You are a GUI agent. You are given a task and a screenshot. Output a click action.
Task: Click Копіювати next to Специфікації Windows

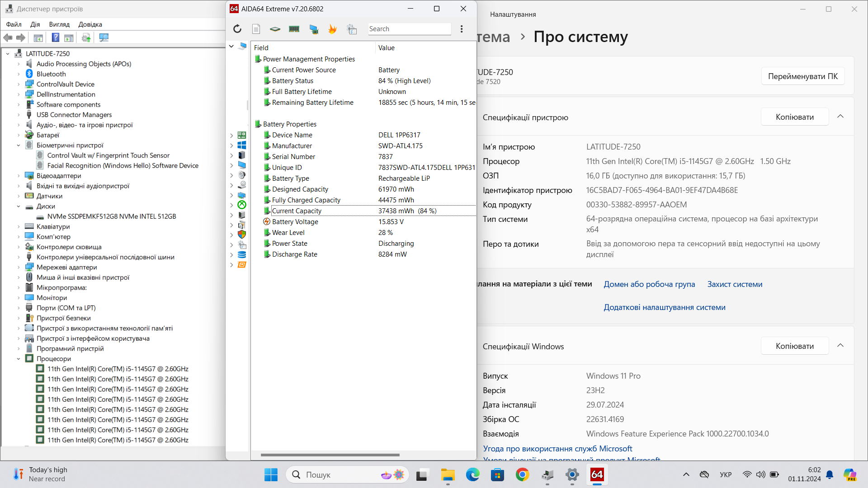795,346
